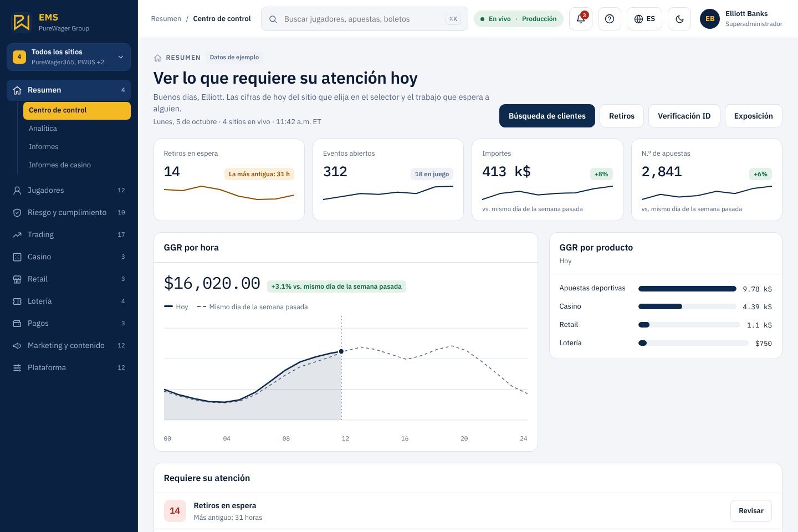Click the Apuestas deportivas GGR progress bar
798x532 pixels.
point(687,288)
